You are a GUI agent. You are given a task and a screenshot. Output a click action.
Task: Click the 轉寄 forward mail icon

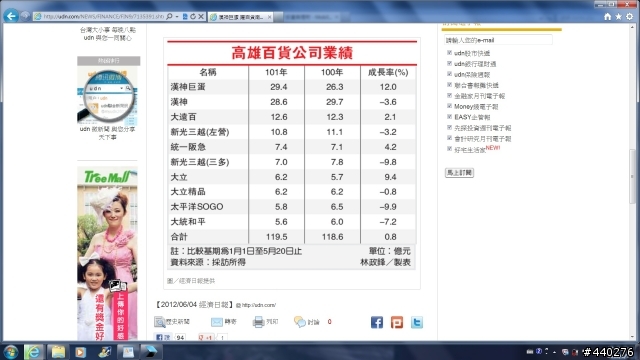click(217, 322)
